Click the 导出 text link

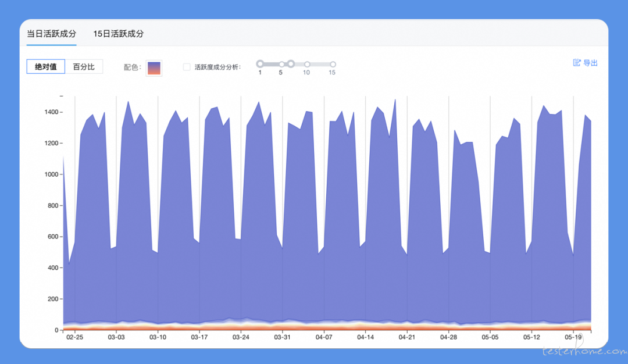(x=590, y=63)
